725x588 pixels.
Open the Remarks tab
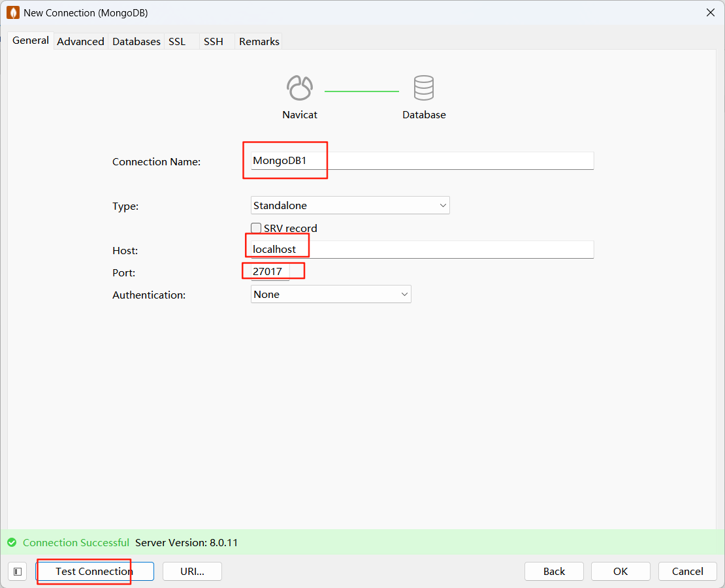(x=259, y=42)
